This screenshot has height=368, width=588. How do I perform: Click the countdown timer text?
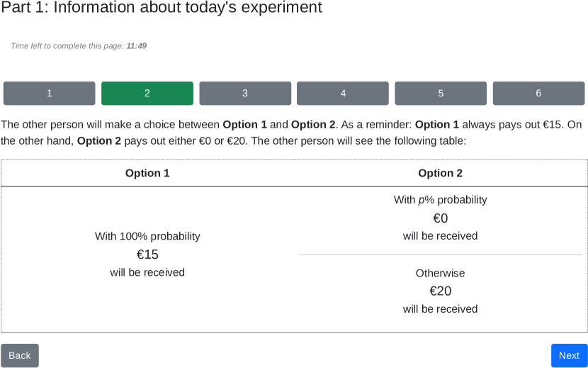point(79,45)
